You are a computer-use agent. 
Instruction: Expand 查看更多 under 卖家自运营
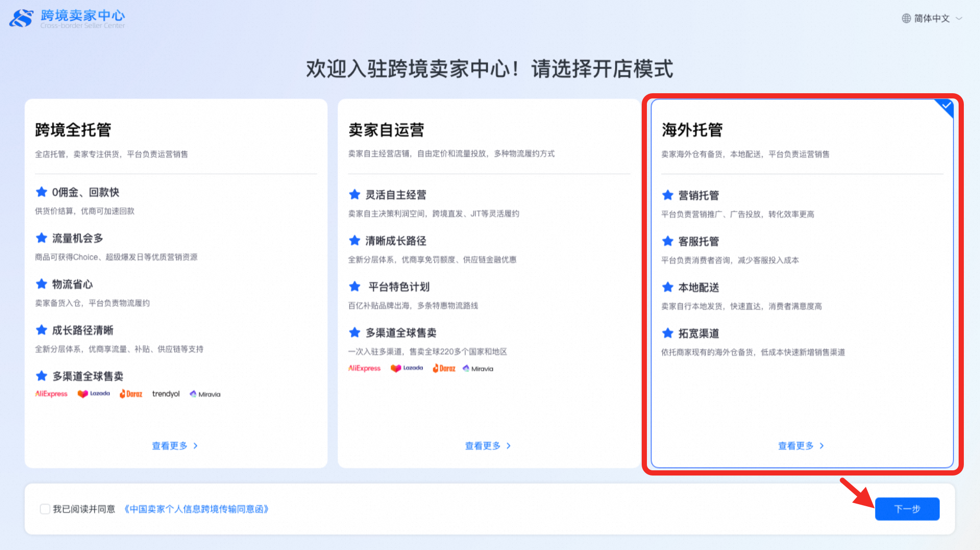click(488, 446)
